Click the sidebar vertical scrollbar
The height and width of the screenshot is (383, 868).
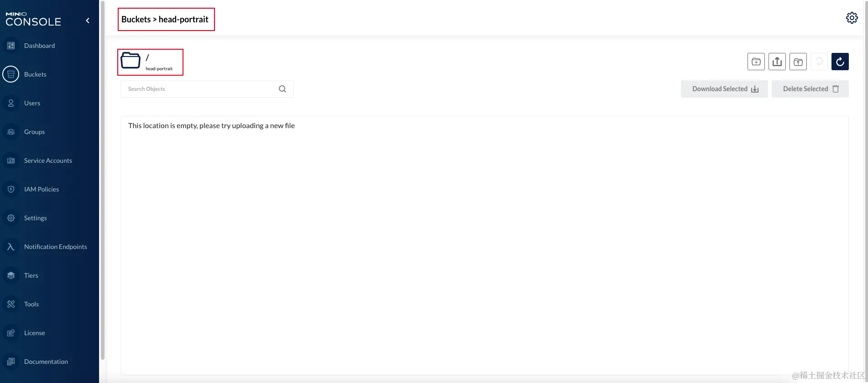pyautogui.click(x=103, y=180)
